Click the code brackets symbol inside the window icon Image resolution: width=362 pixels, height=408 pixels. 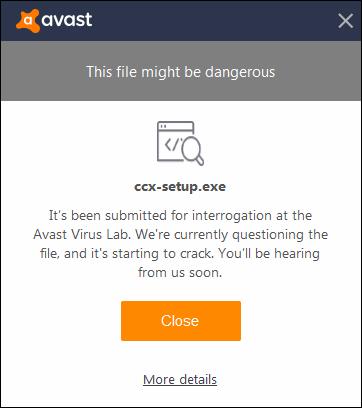click(173, 144)
